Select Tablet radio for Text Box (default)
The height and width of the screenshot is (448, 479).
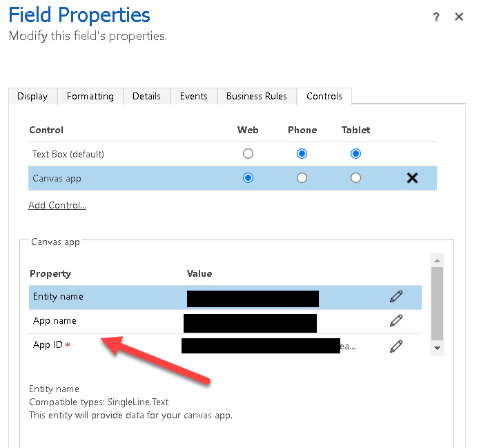pyautogui.click(x=355, y=154)
